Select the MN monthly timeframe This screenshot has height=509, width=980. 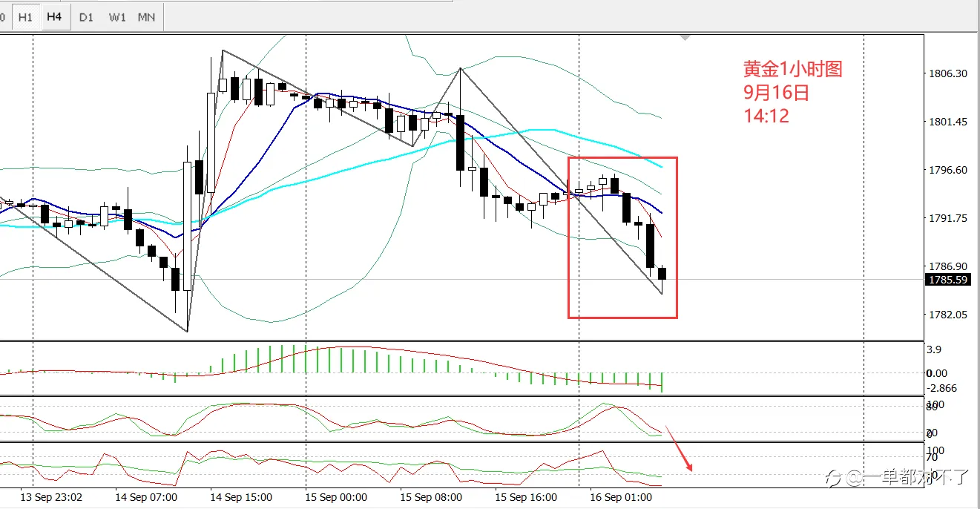[x=146, y=16]
